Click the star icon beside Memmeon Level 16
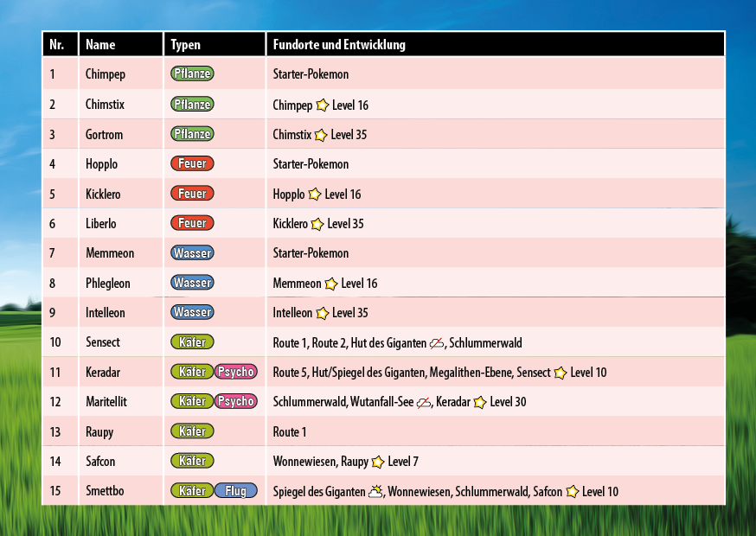The height and width of the screenshot is (536, 756). (x=331, y=284)
